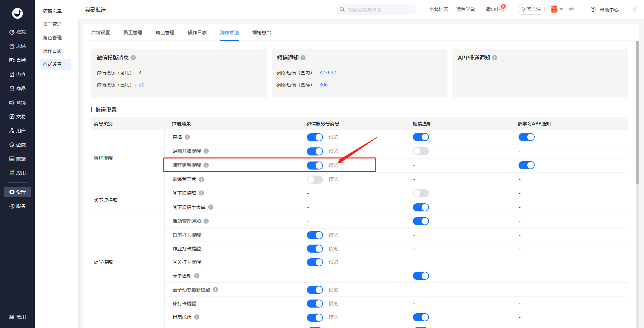Click 预览 link for 直播 row
Image resolution: width=644 pixels, height=328 pixels.
[x=333, y=137]
